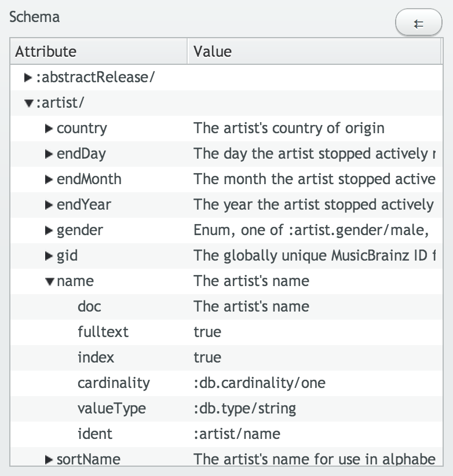This screenshot has height=476, width=453.
Task: Select the name row label
Action: (75, 281)
